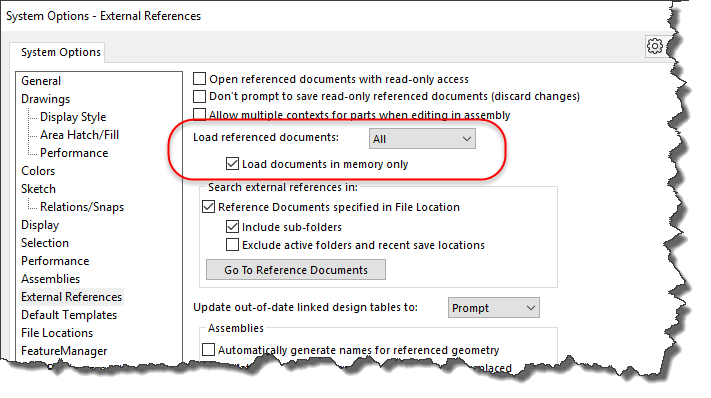Open the Load referenced documents dropdown

(422, 139)
